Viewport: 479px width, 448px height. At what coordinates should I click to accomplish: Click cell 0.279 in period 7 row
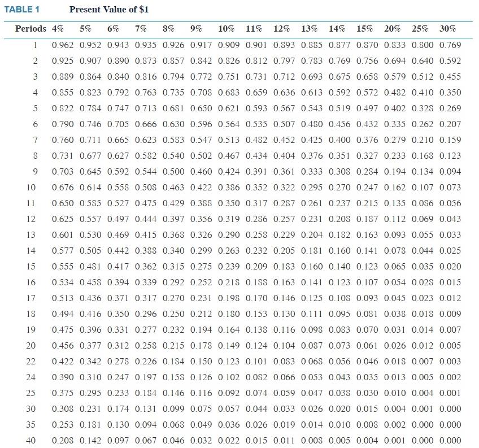pos(395,140)
